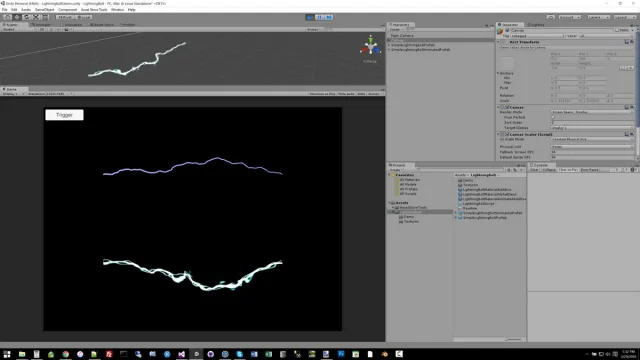Toggle 2D view in Scene toolbar
Image resolution: width=640 pixels, height=360 pixels.
[42, 29]
